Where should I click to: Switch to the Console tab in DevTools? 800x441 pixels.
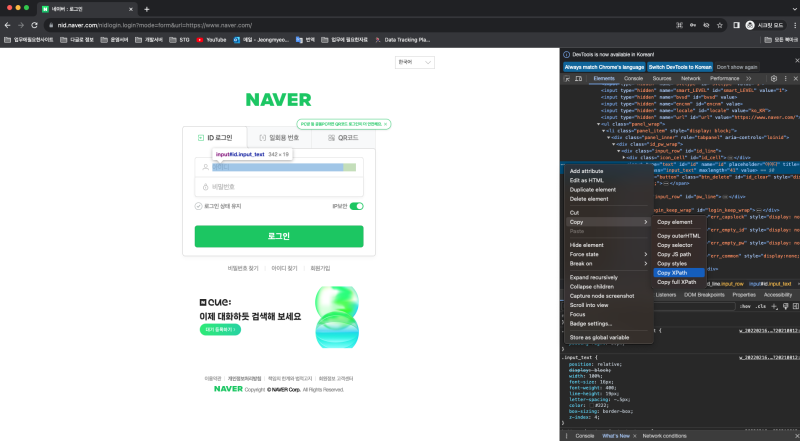point(633,79)
